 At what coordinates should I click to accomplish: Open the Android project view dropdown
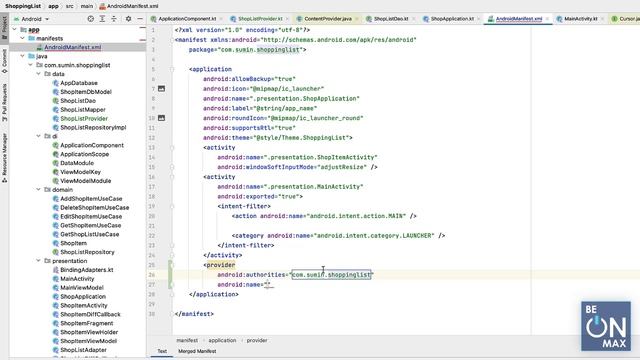click(x=31, y=19)
